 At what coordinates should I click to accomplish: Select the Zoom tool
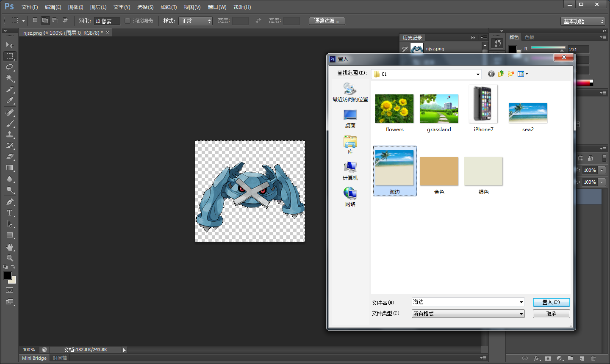10,258
